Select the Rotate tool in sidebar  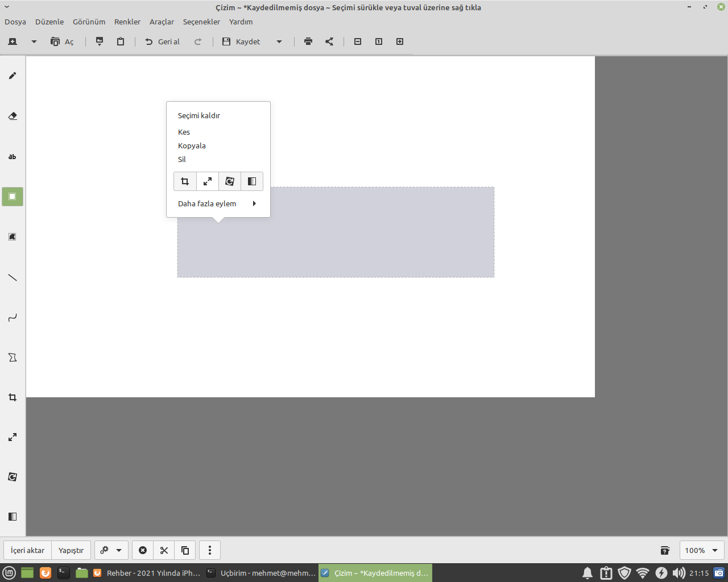[x=13, y=477]
